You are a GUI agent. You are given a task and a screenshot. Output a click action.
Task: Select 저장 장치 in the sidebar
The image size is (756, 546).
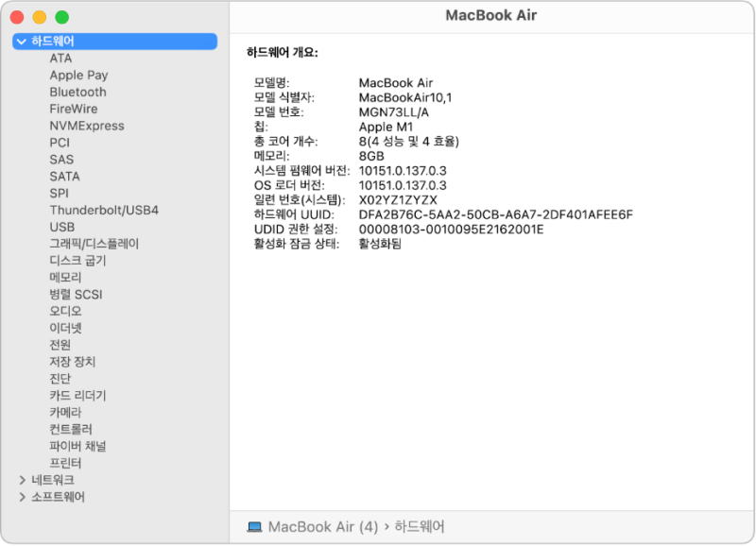(x=73, y=362)
